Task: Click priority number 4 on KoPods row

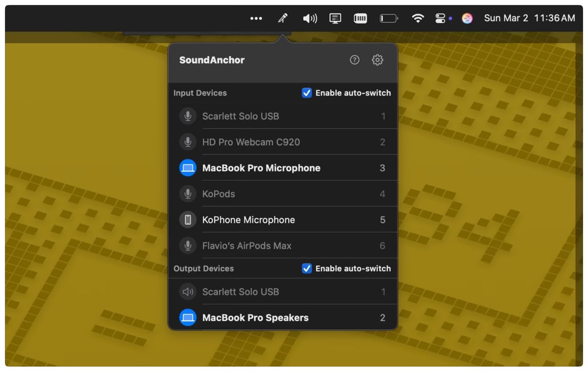Action: 383,194
